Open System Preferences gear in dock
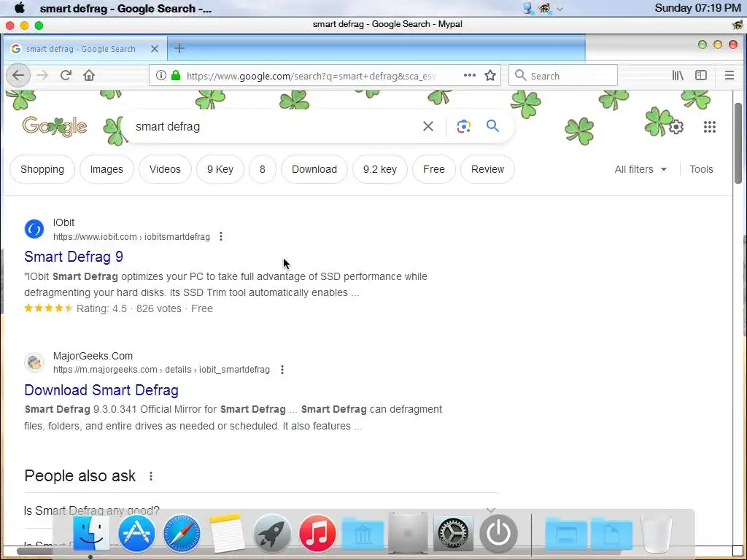Viewport: 747px width, 560px height. (x=453, y=534)
